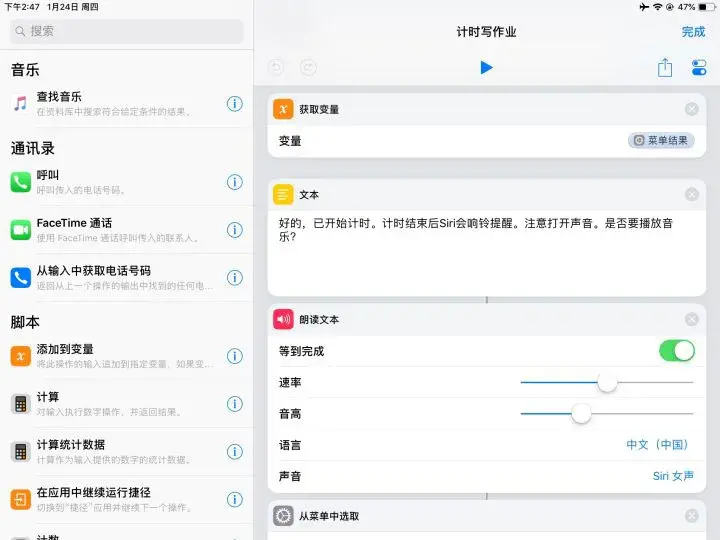Show info for 计算 action

[235, 404]
